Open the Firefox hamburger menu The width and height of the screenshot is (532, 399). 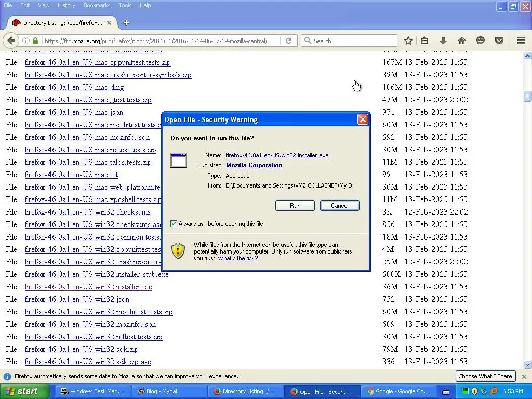click(521, 41)
